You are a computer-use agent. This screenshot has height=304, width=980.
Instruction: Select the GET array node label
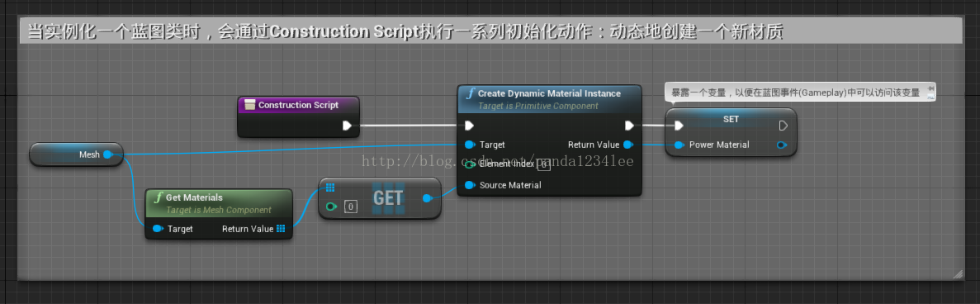pos(387,197)
